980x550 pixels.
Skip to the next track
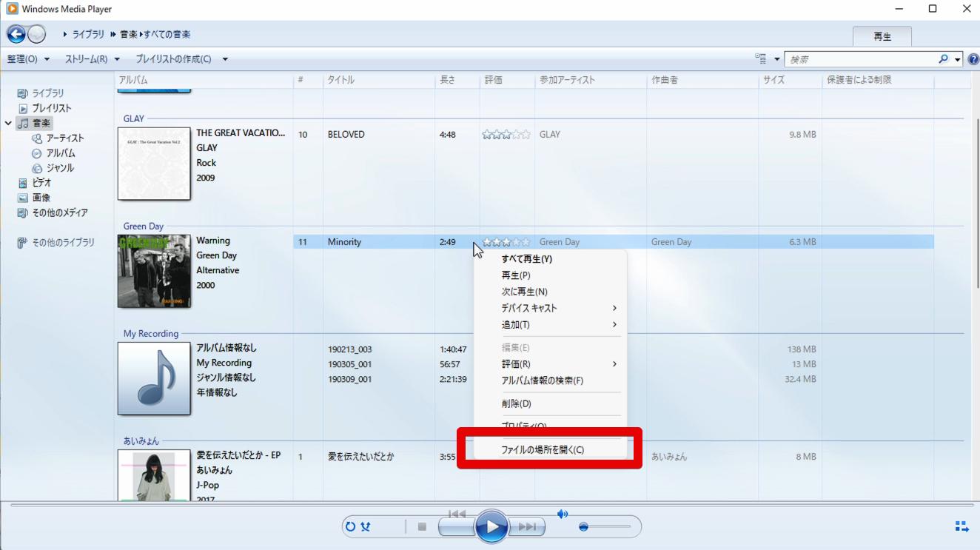point(527,526)
